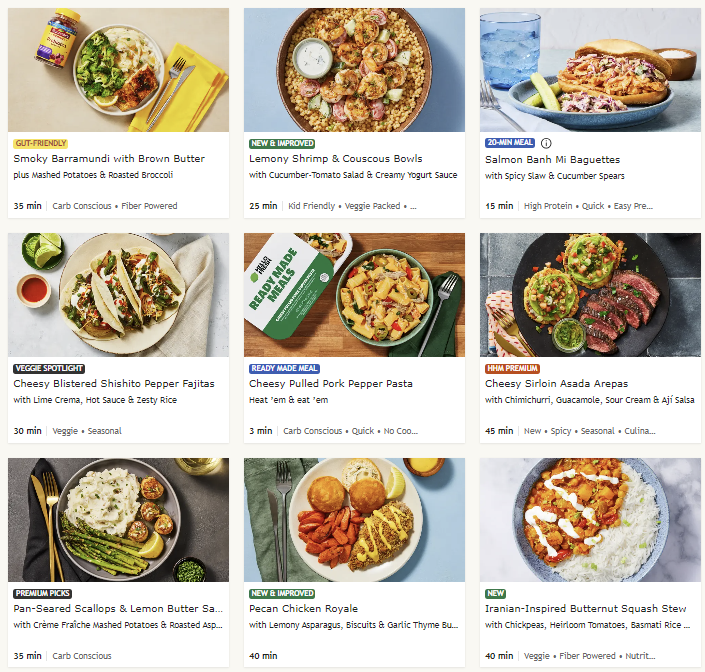Screen dimensions: 705x672
Task: View the Ready Made Meals pasta image
Action: coord(354,295)
